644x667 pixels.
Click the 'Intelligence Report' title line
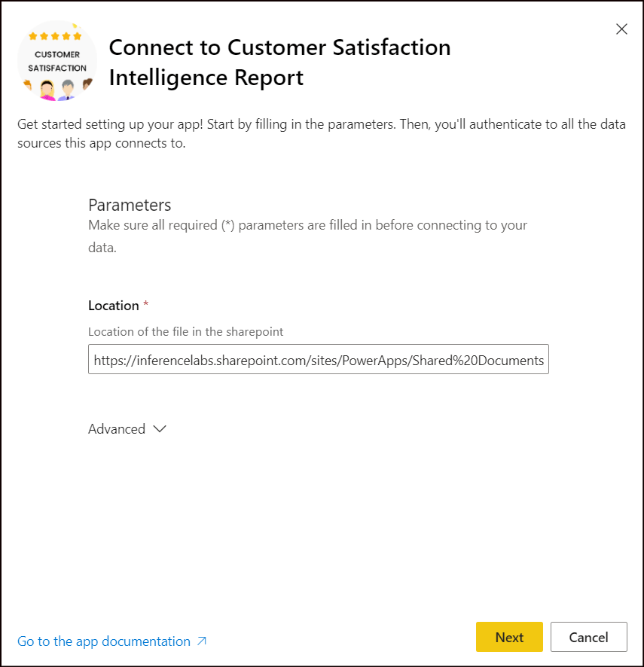(206, 78)
